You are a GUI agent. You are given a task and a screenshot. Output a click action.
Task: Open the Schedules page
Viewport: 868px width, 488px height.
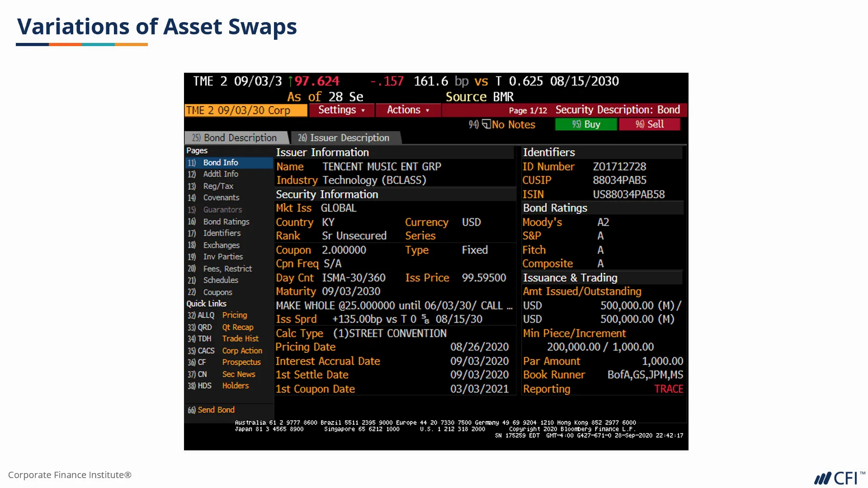(x=221, y=280)
